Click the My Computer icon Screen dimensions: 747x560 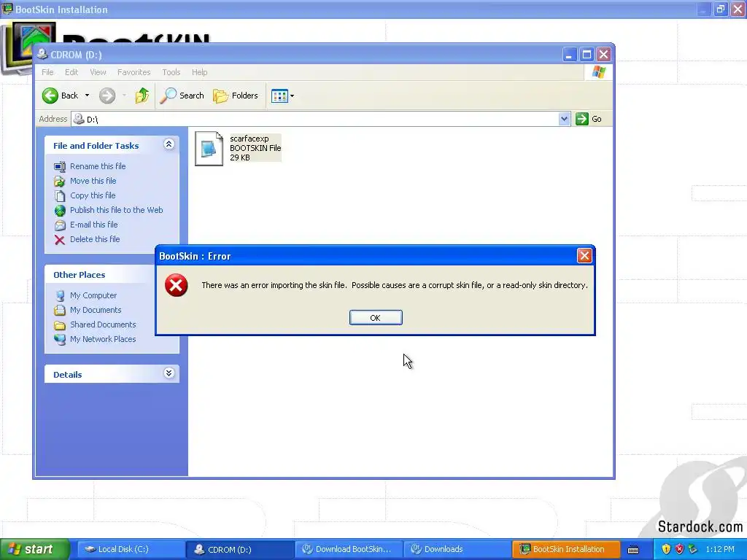click(60, 296)
